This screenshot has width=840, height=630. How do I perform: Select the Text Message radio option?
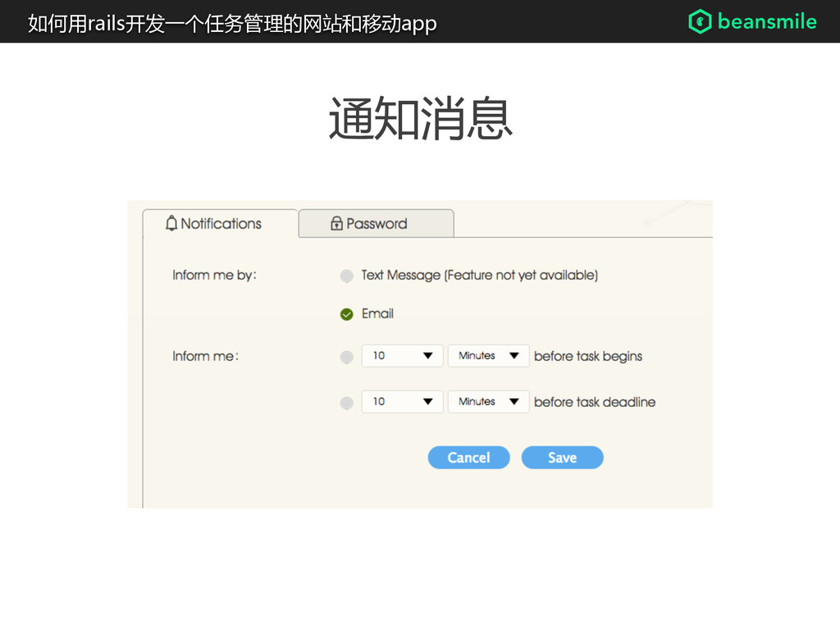click(347, 276)
